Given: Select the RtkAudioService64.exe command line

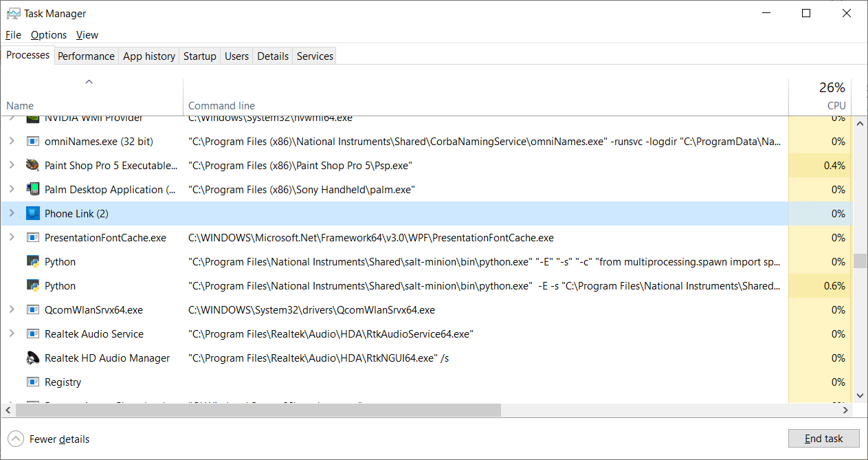Looking at the screenshot, I should coord(331,333).
